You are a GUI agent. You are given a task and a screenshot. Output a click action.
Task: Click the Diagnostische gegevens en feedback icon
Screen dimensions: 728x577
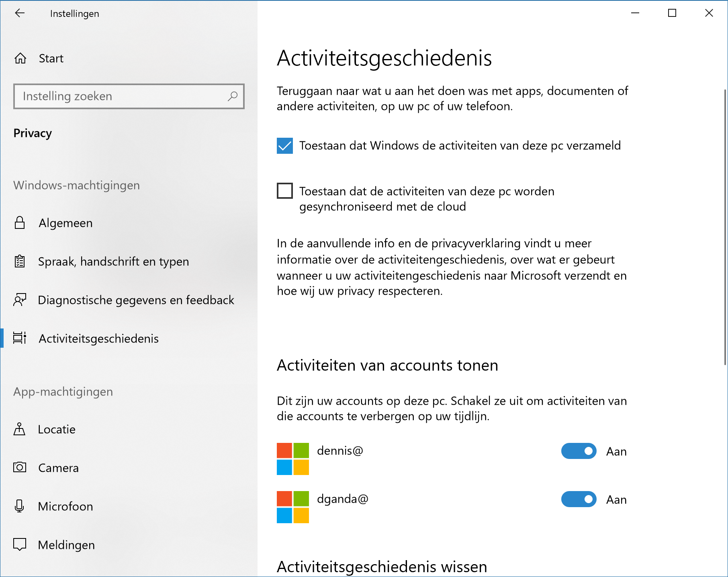20,300
